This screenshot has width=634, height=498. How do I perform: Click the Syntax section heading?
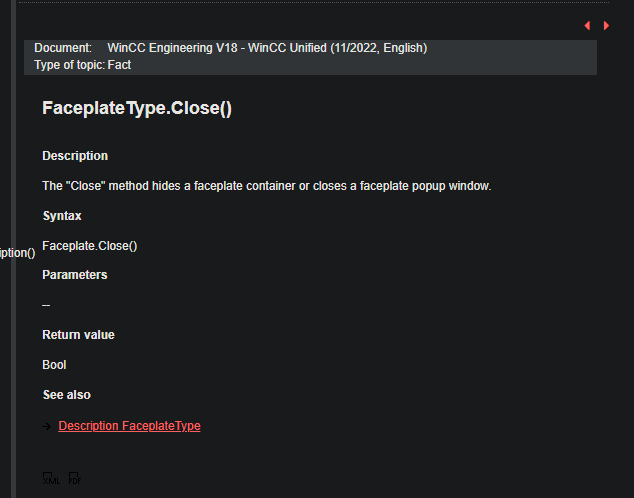[62, 216]
